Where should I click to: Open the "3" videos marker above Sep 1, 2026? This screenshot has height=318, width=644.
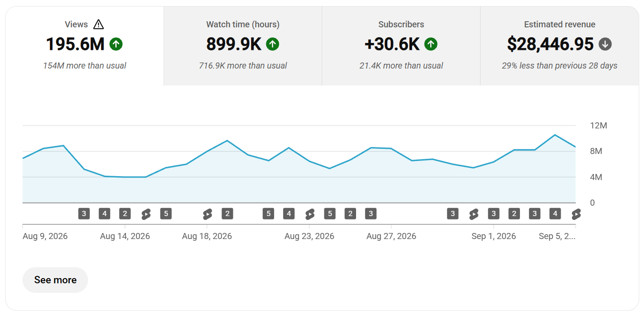[494, 213]
